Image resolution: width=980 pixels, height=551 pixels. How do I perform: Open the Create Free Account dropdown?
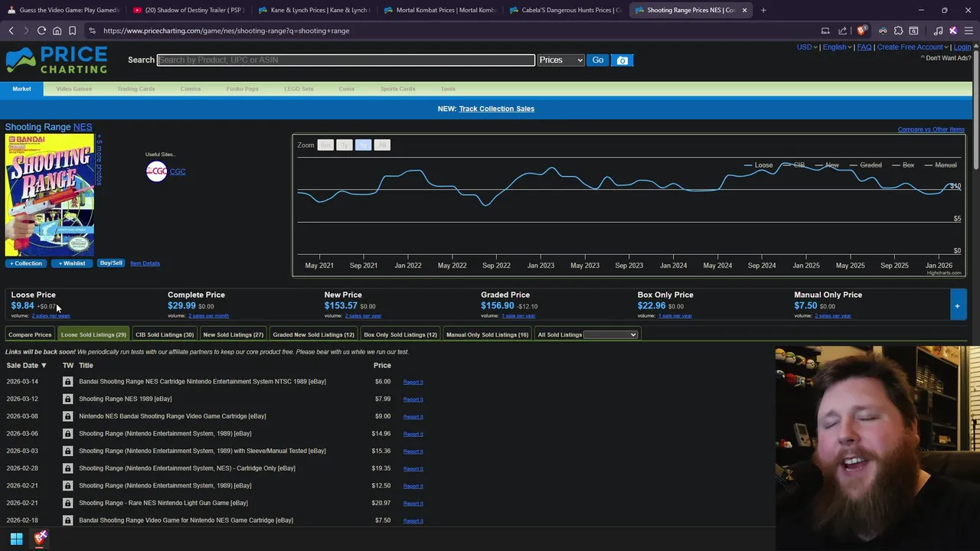tap(913, 47)
